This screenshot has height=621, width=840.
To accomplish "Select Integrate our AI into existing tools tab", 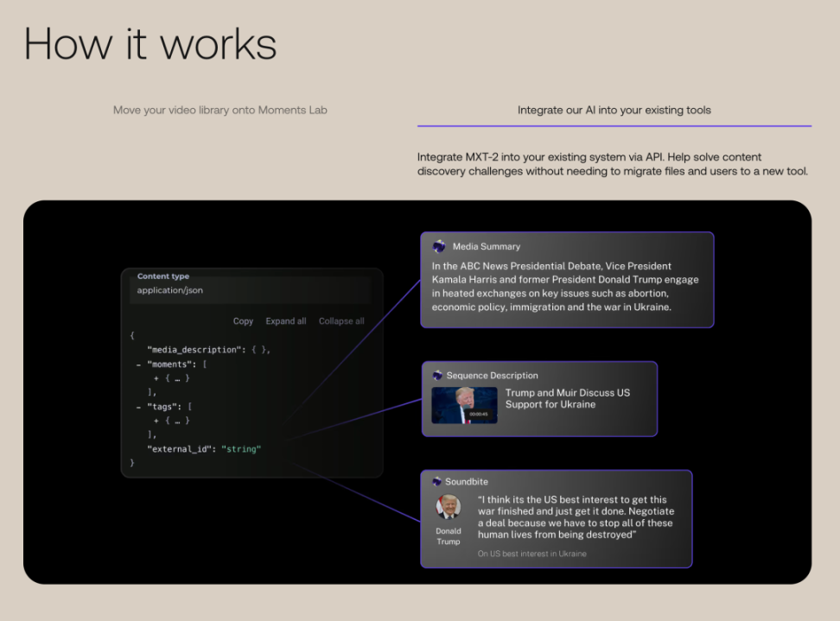I will click(x=614, y=110).
